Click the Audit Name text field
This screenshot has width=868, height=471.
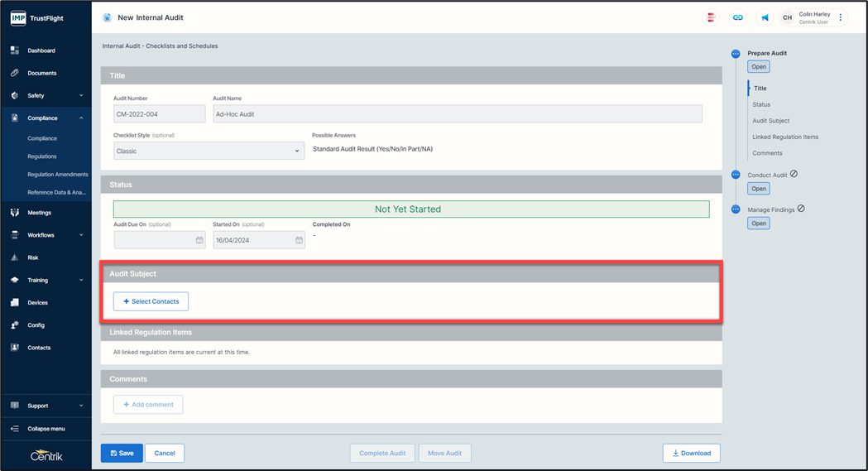click(x=457, y=114)
